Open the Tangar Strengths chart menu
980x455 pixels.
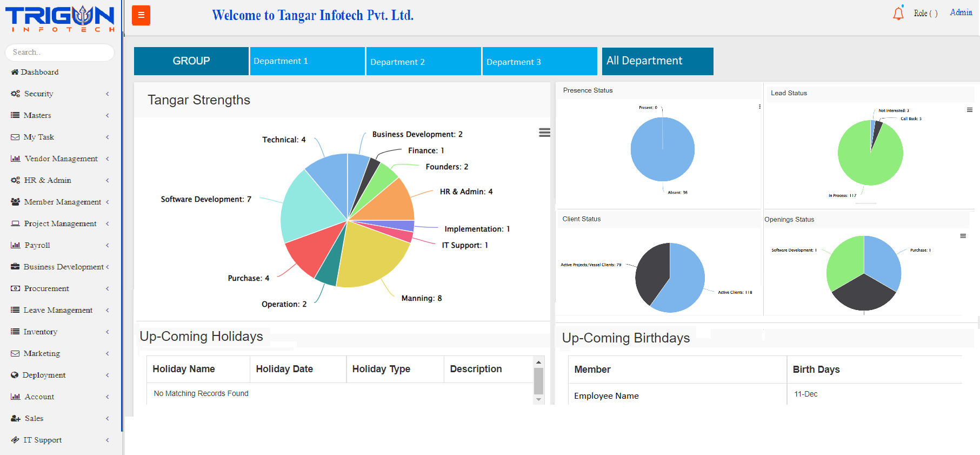click(544, 133)
